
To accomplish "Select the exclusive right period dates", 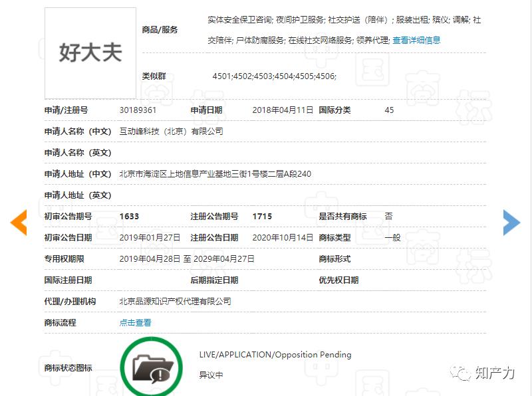I will 187,259.
